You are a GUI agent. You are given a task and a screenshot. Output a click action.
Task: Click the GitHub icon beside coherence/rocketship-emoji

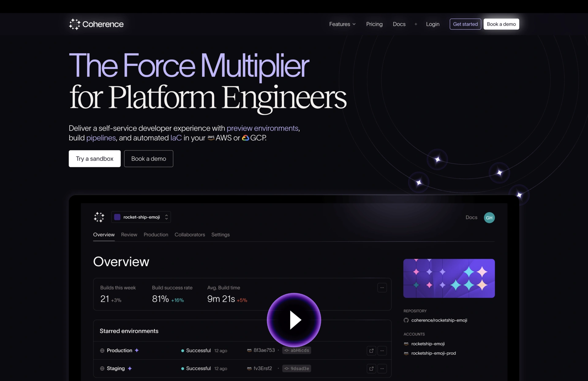tap(406, 320)
